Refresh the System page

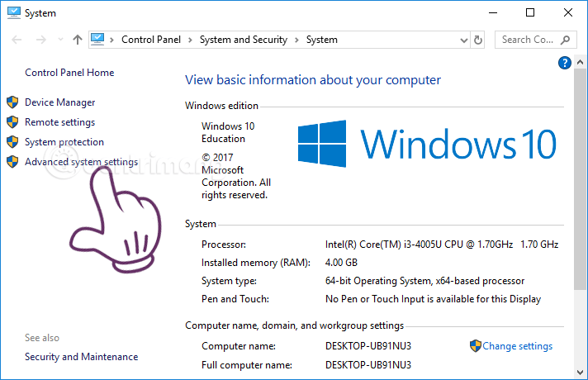(x=477, y=40)
